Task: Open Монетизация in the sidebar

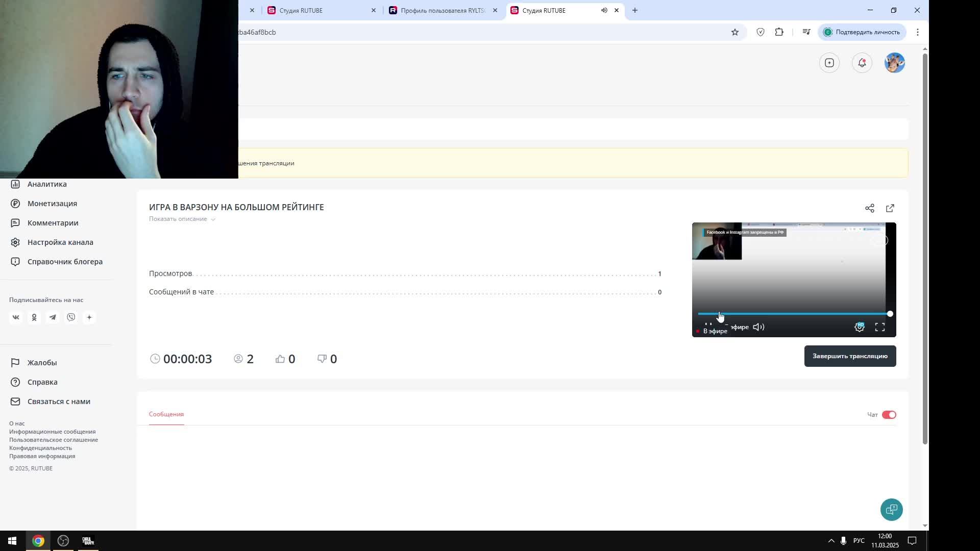Action: coord(52,204)
